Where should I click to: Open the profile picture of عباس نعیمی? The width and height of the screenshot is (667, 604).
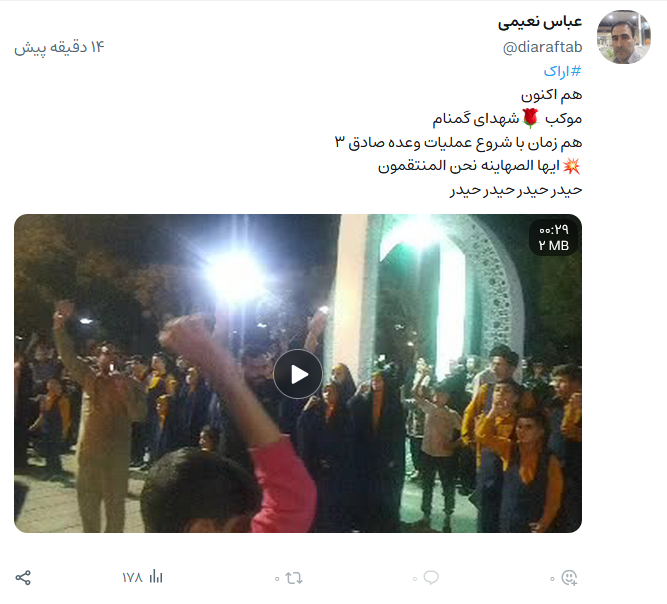tap(624, 37)
